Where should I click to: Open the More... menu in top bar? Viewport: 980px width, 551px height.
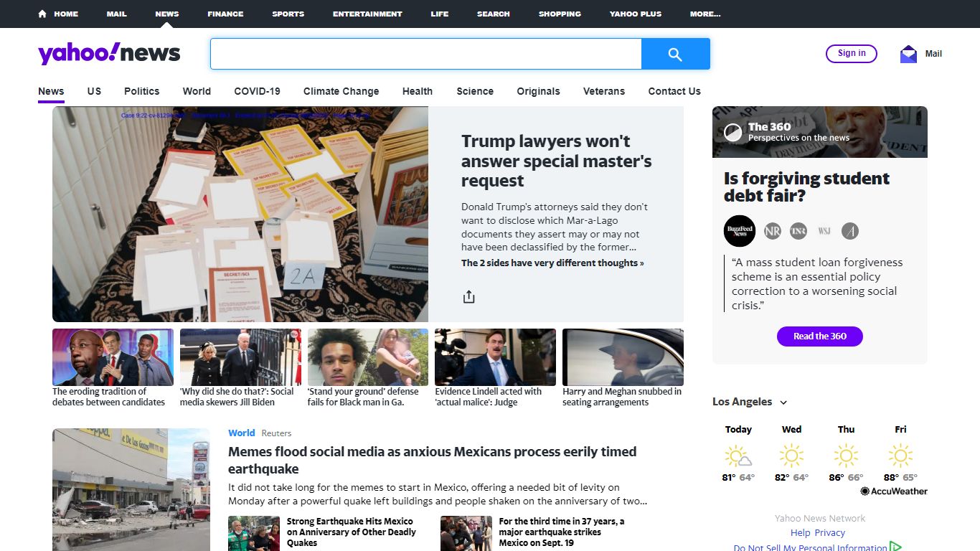click(x=705, y=14)
